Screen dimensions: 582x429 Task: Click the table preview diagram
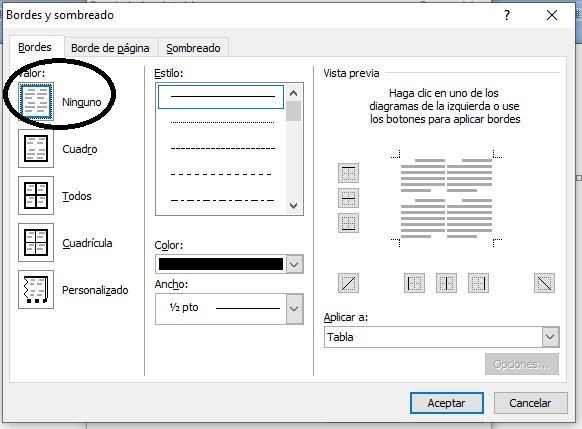(x=447, y=198)
